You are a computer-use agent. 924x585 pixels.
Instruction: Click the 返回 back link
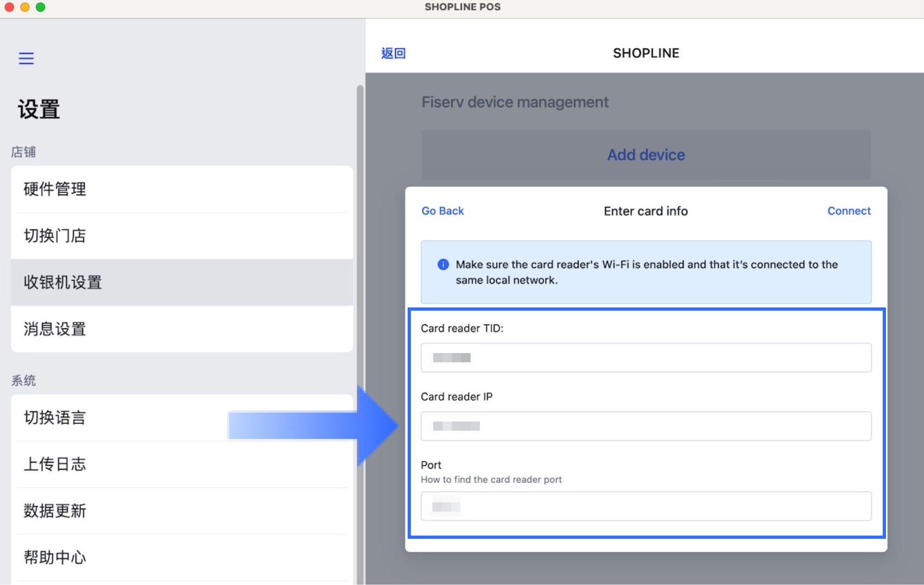394,53
